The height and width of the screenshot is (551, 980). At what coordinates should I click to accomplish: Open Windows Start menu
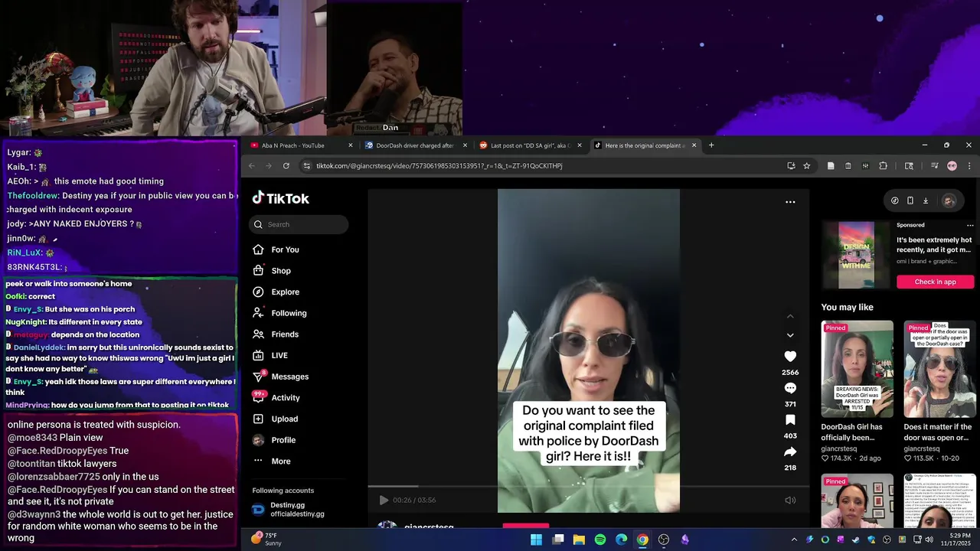(537, 540)
